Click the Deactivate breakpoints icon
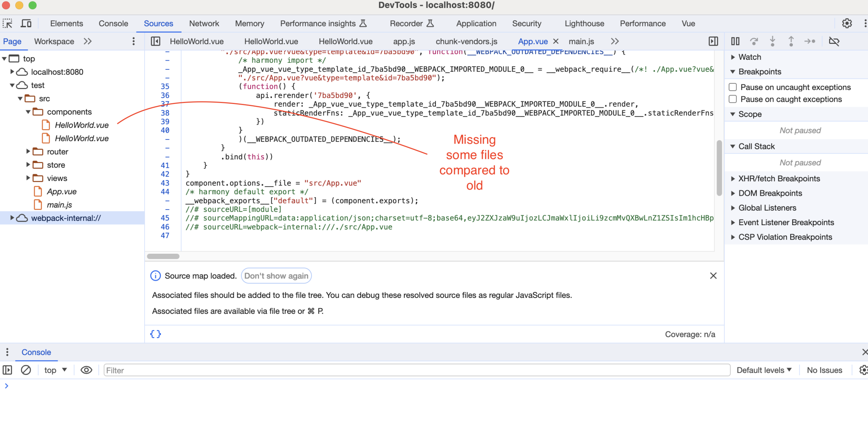868x445 pixels. coord(834,41)
